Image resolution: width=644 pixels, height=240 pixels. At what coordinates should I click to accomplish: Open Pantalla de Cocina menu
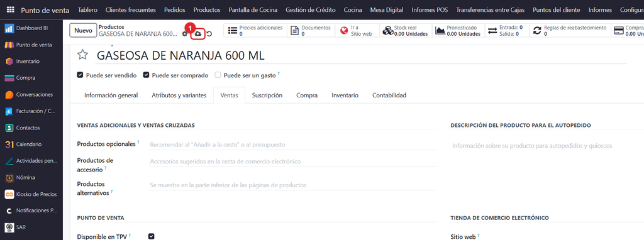(x=253, y=10)
